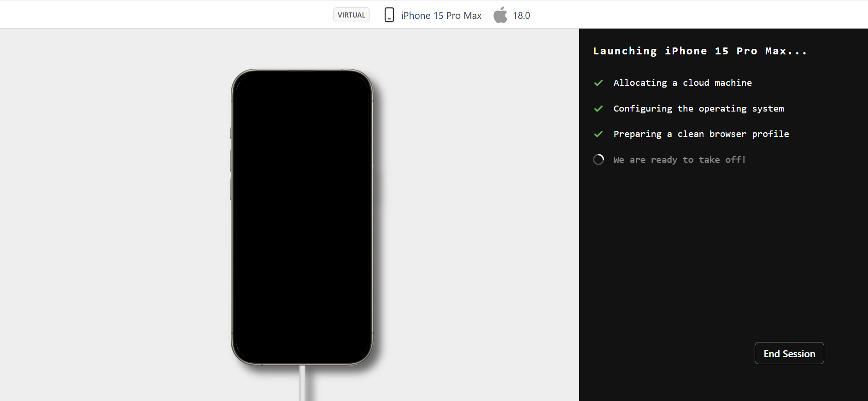Click the Launching iPhone 15 Pro Max heading

[700, 51]
